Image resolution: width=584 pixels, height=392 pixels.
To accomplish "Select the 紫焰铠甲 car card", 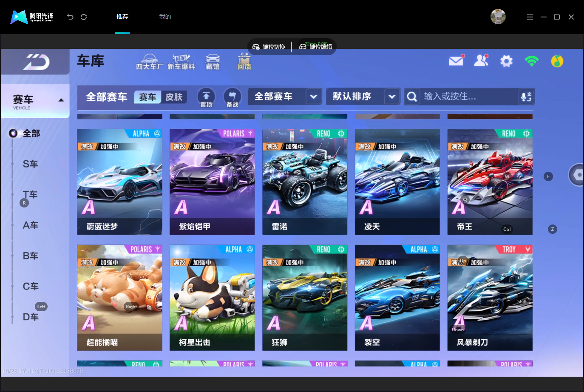I will click(x=212, y=182).
